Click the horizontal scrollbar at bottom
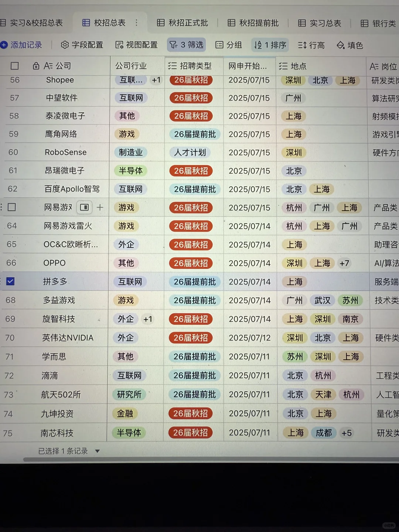399x532 pixels. (211, 460)
